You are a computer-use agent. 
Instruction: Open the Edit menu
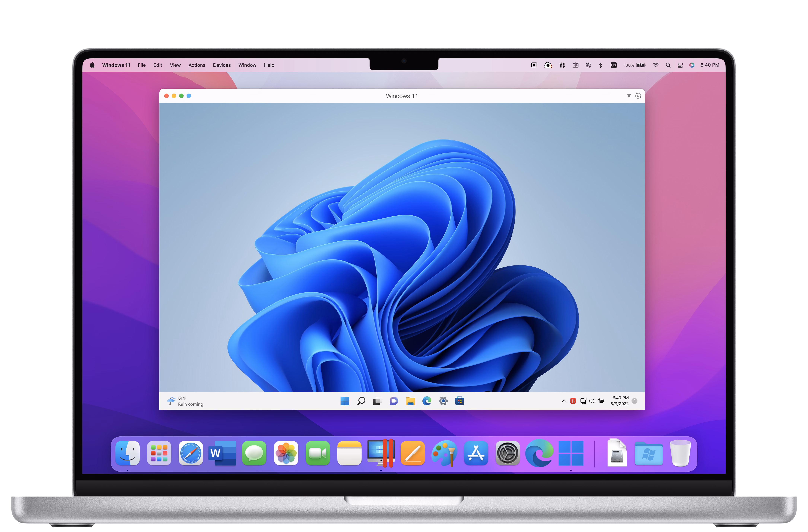(x=158, y=65)
